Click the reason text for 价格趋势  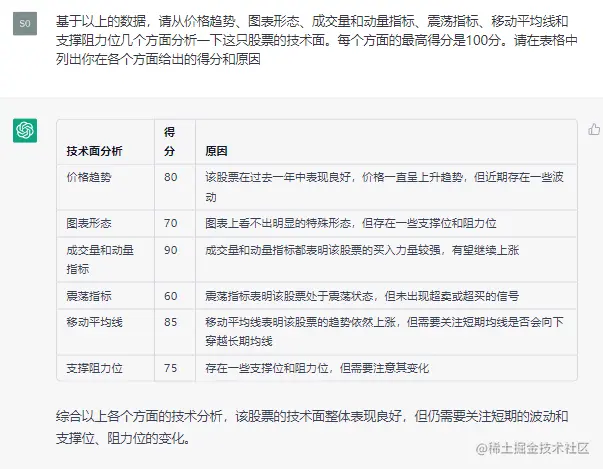pyautogui.click(x=384, y=187)
